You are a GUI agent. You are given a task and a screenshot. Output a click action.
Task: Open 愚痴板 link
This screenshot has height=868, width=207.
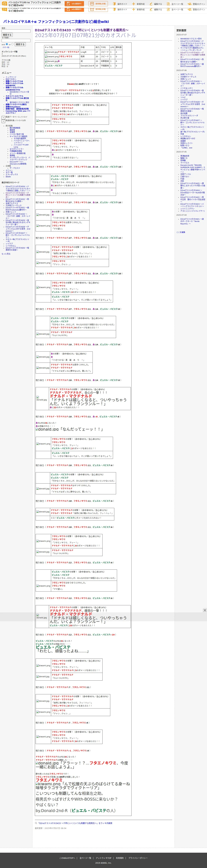tap(12, 155)
